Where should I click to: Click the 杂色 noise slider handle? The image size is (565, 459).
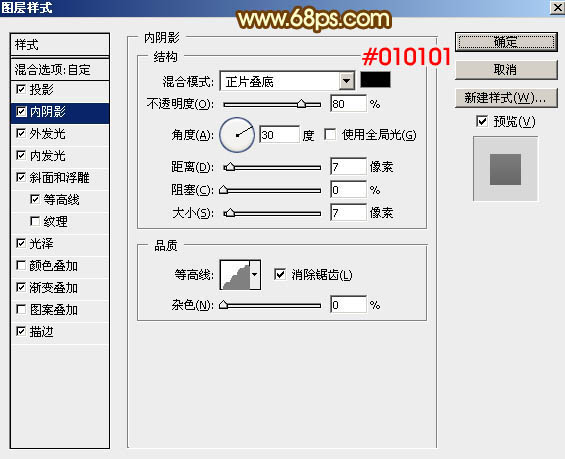[223, 305]
